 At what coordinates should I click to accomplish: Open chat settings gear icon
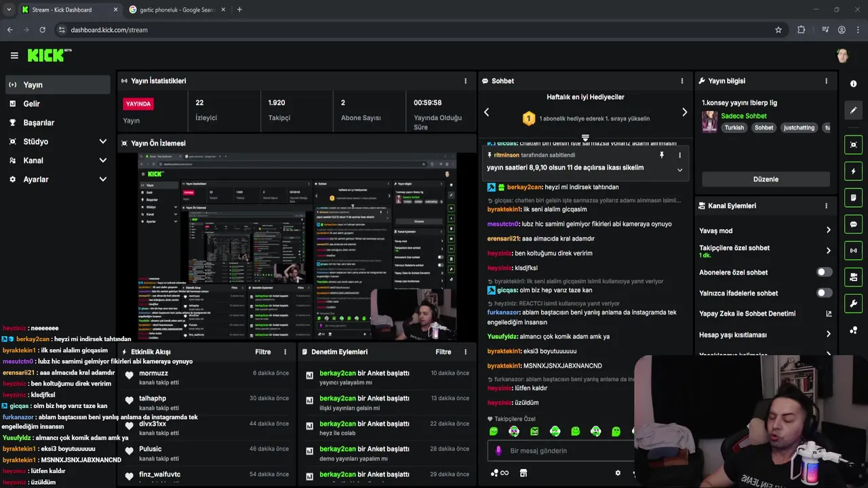tap(618, 473)
